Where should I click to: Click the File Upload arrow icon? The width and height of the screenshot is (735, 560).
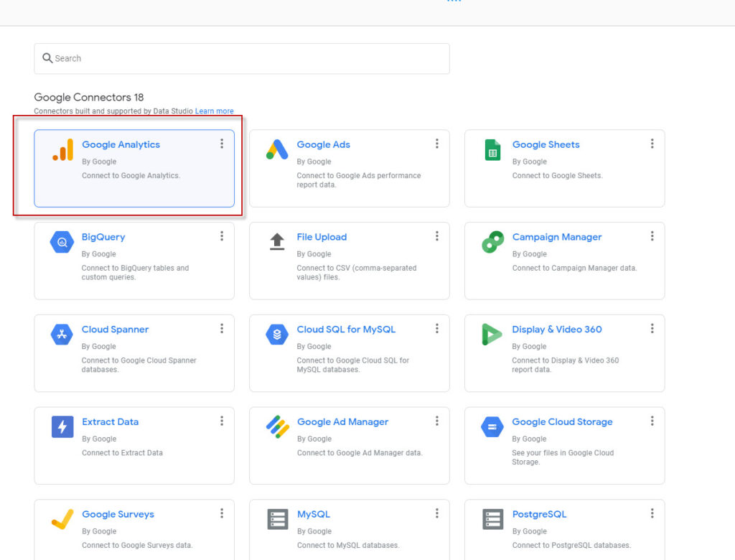277,241
